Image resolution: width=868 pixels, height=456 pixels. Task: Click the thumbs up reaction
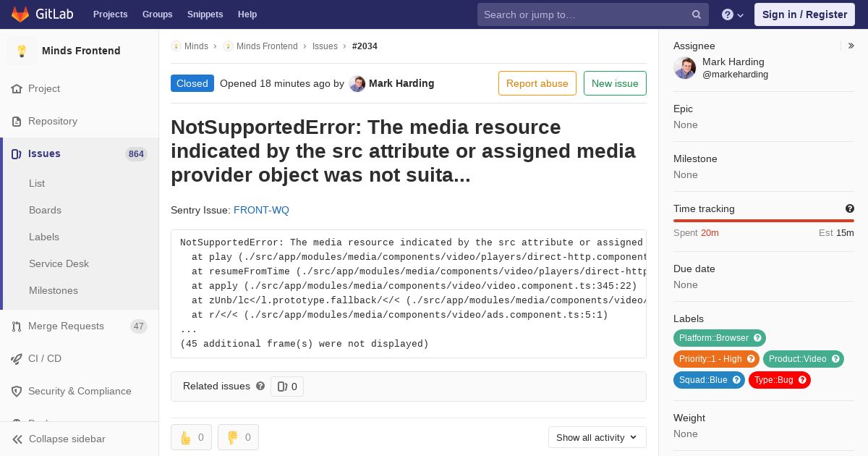(191, 437)
